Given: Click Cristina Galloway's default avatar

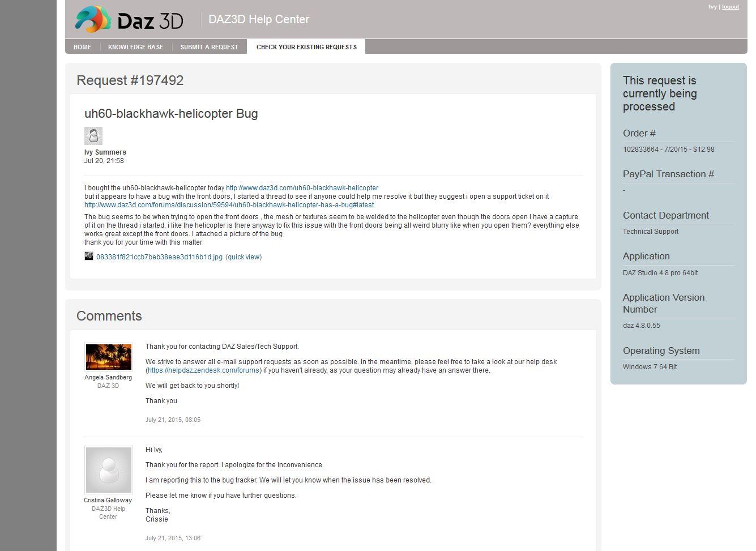Looking at the screenshot, I should [x=108, y=470].
